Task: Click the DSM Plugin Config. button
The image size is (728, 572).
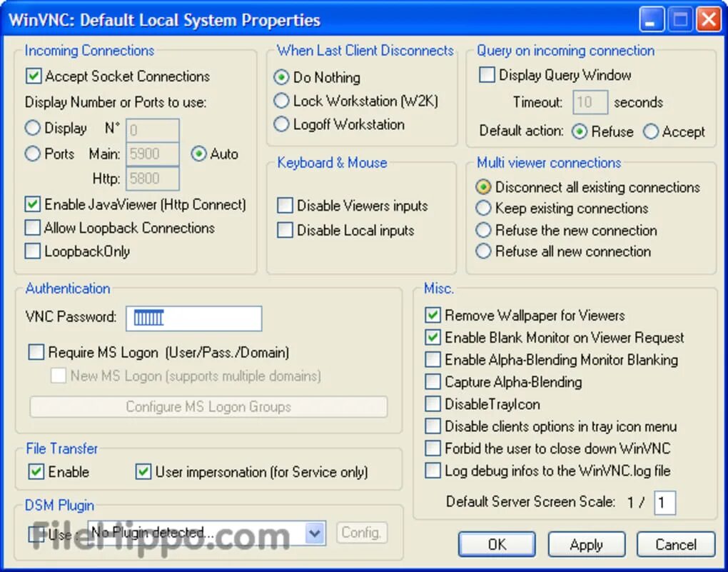Action: point(362,533)
